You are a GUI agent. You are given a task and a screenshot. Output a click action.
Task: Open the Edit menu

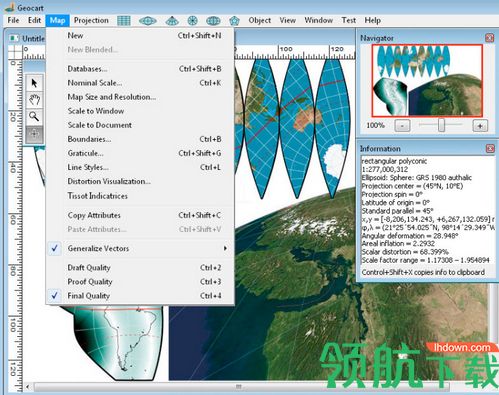pyautogui.click(x=34, y=20)
